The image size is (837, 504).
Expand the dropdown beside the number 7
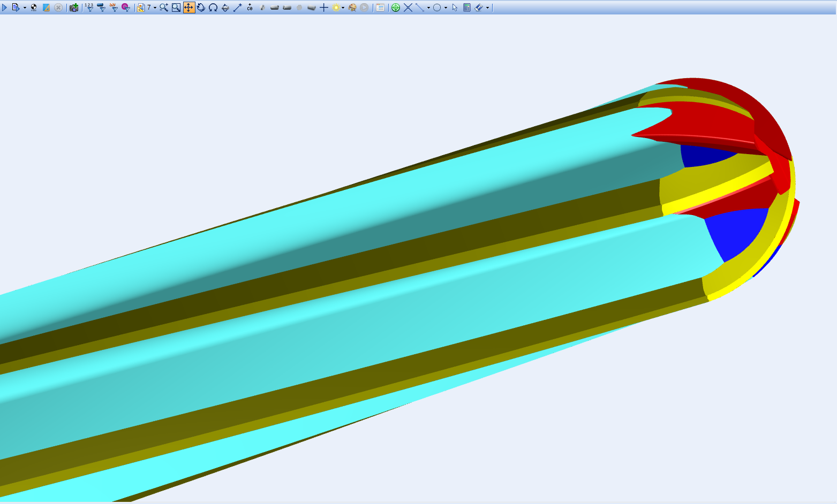point(155,8)
